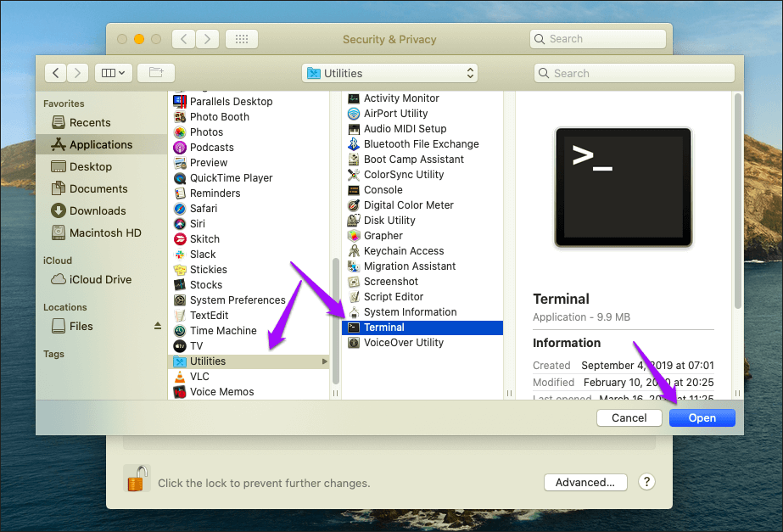Select Terminal in the Utilities column

pos(422,328)
